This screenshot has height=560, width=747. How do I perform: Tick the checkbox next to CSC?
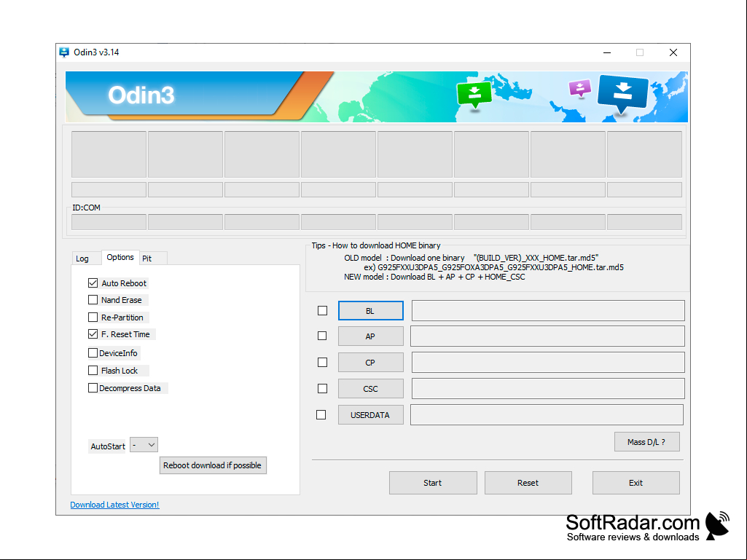tap(323, 389)
